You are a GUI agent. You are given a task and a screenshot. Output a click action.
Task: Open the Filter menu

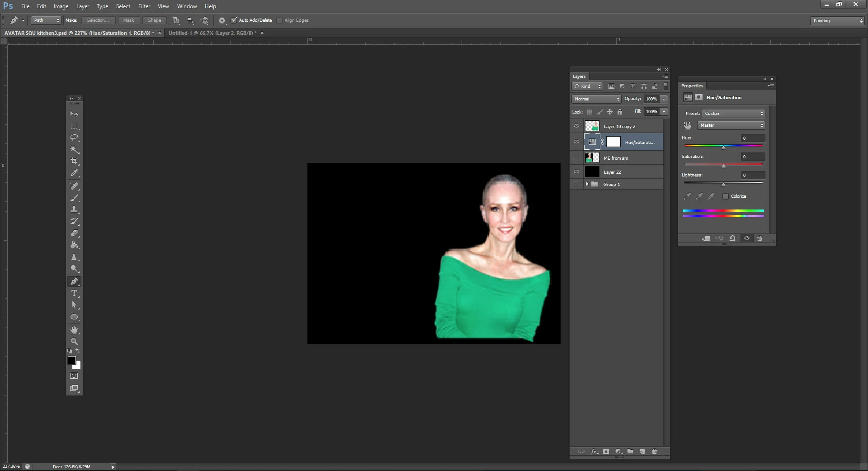click(144, 6)
